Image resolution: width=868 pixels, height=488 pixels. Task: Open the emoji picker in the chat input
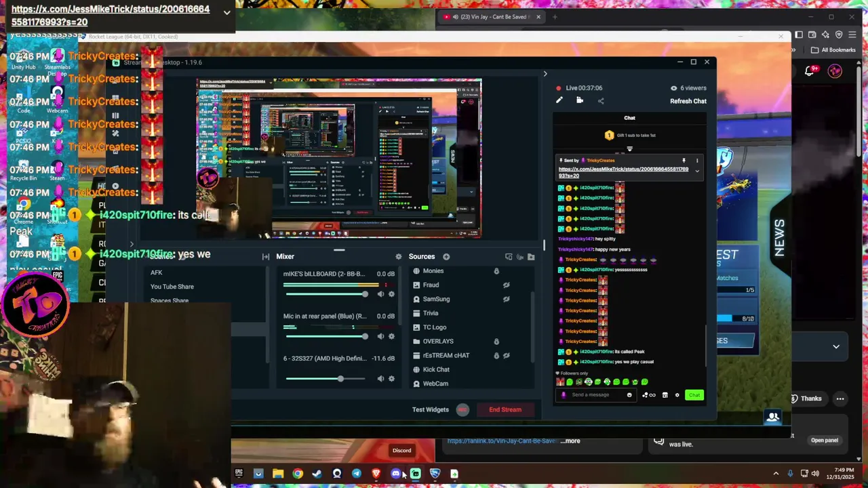coord(629,395)
